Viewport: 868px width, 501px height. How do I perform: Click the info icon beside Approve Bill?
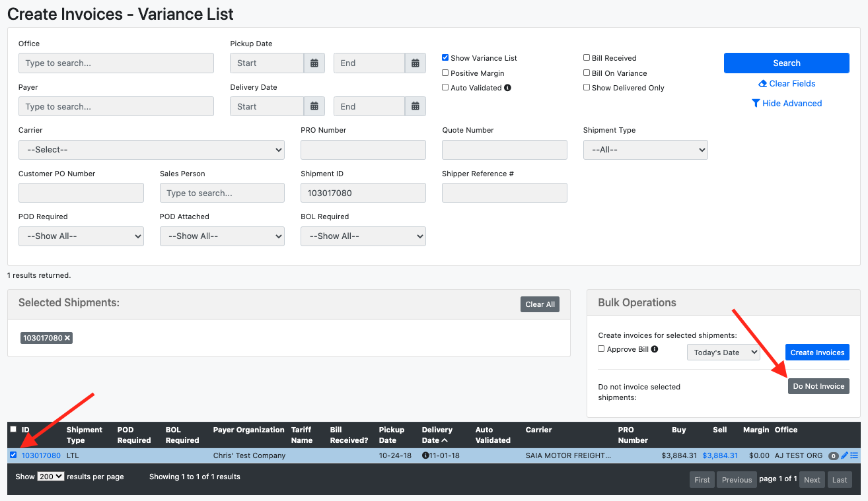654,349
